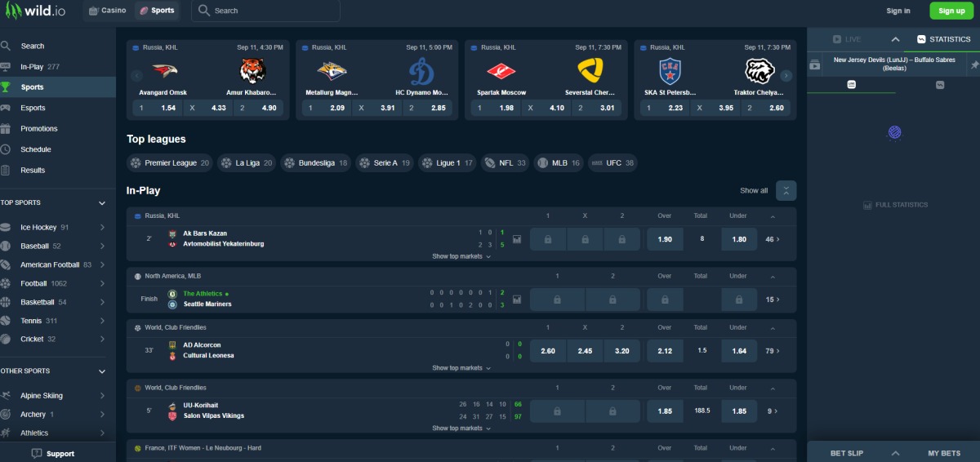Select the Serie A league chip
The height and width of the screenshot is (462, 980).
point(385,163)
